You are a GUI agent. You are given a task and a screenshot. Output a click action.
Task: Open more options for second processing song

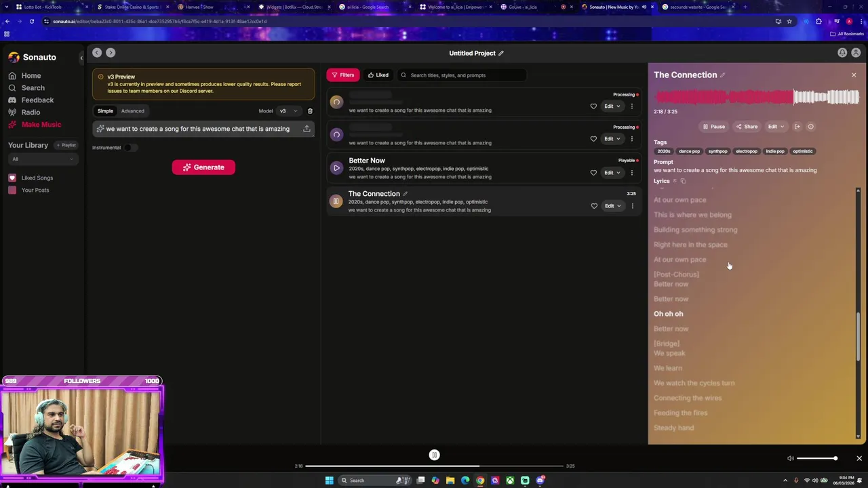[631, 139]
